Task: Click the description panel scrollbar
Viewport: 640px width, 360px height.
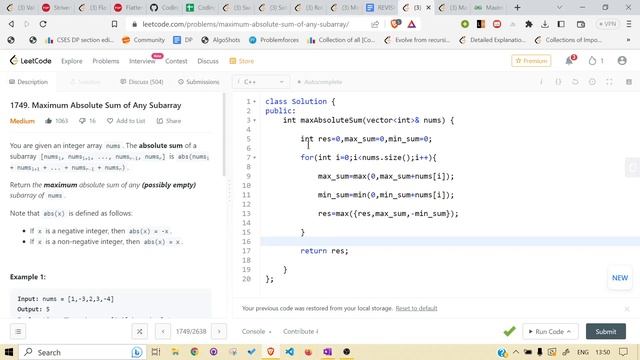Action: coord(224,135)
